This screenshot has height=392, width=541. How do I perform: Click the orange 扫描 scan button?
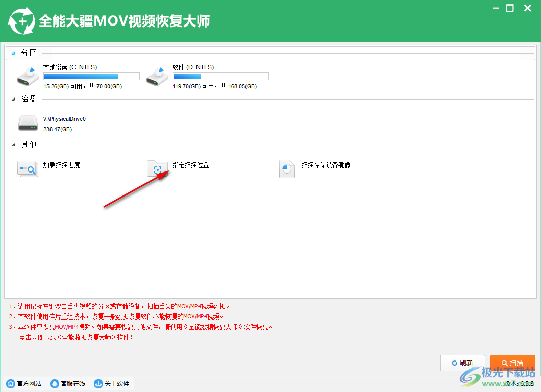513,363
